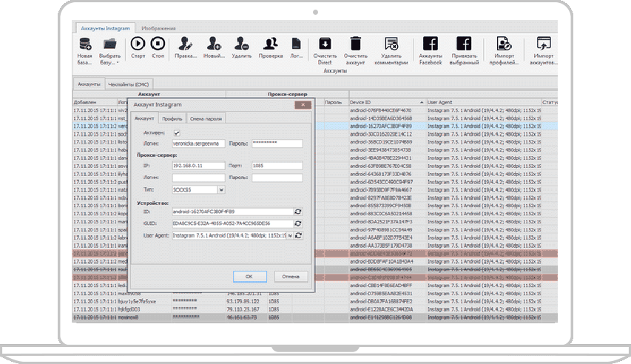Expand the User Agent dropdown list
The width and height of the screenshot is (631, 364).
tap(290, 235)
